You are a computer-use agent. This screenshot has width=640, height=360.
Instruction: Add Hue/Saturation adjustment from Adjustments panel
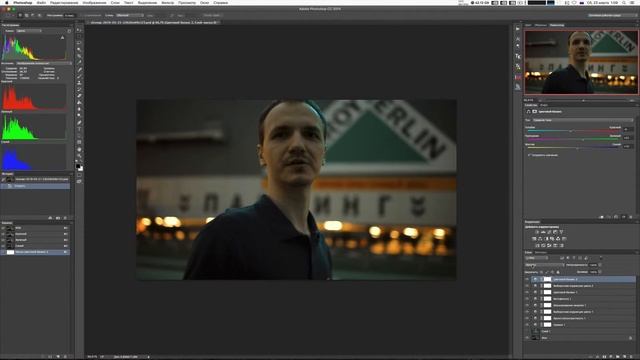[x=534, y=239]
